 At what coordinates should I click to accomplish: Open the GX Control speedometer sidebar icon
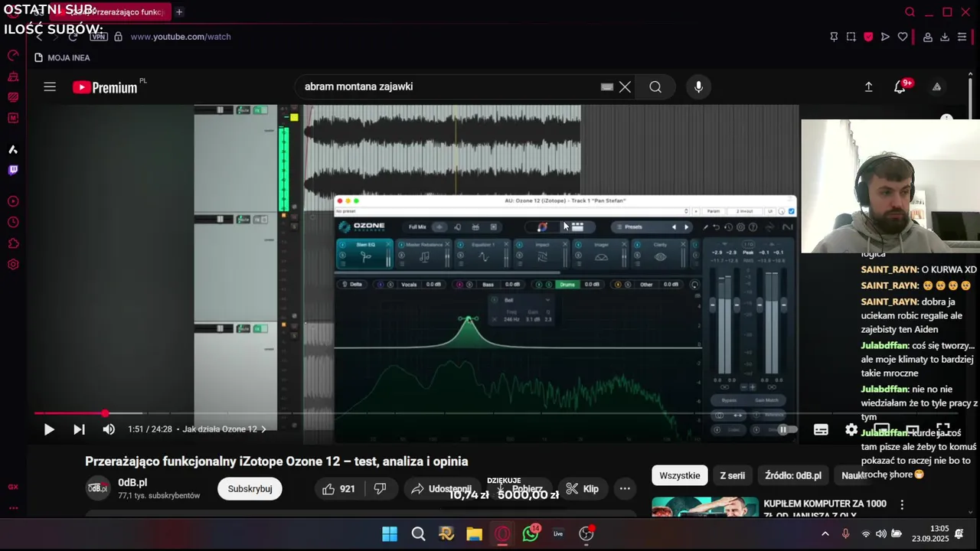[x=13, y=56]
